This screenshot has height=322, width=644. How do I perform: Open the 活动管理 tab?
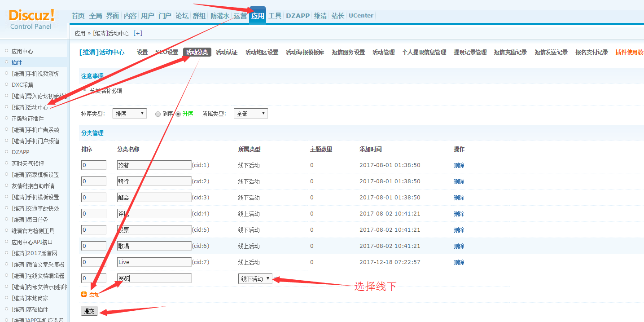[x=383, y=52]
